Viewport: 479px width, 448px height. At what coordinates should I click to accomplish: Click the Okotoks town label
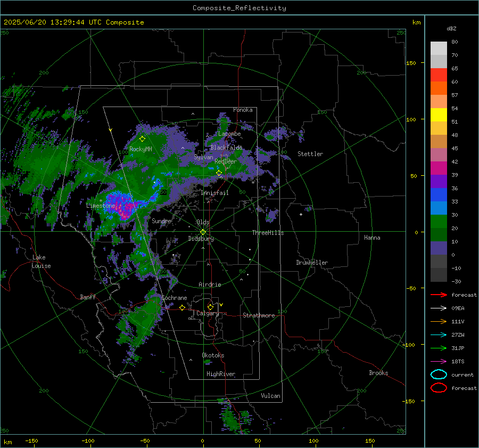[x=213, y=355]
